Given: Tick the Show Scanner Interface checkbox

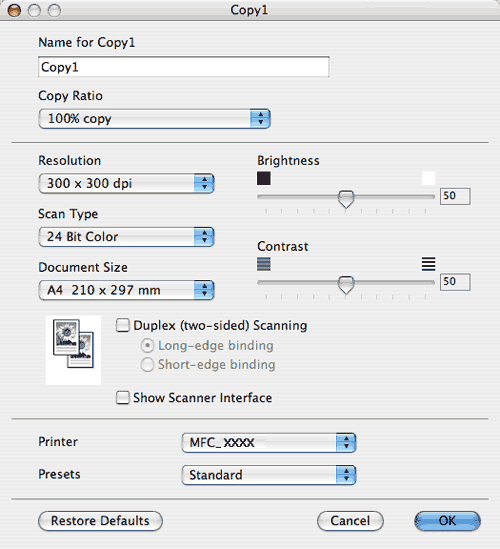Looking at the screenshot, I should tap(123, 398).
